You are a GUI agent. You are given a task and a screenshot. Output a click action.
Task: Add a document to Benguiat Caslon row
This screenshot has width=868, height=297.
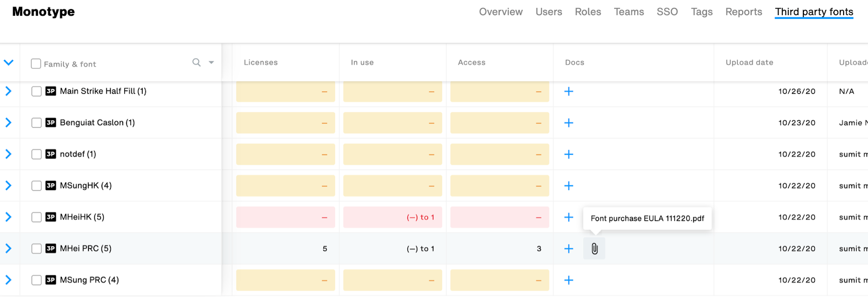tap(569, 123)
